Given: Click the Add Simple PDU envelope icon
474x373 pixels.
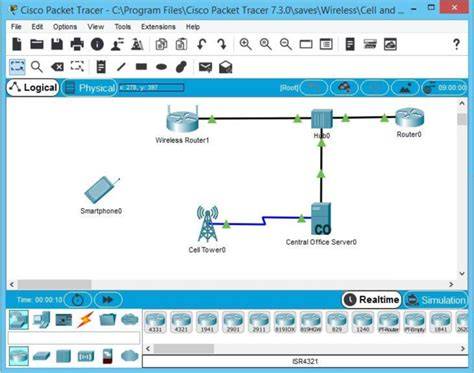Looking at the screenshot, I should point(205,67).
